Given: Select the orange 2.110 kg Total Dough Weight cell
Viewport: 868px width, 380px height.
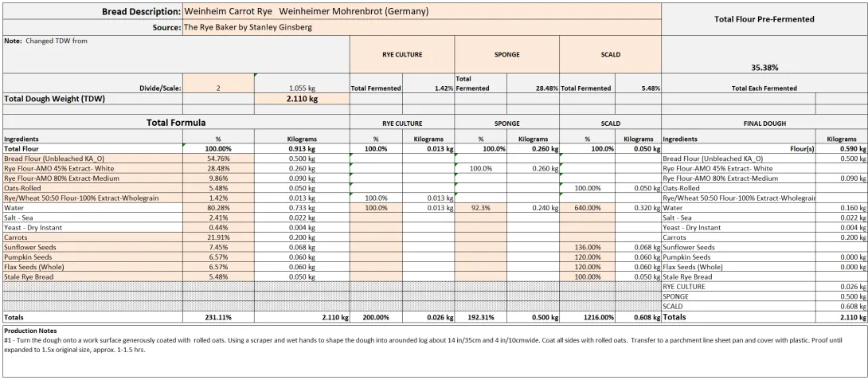Looking at the screenshot, I should (302, 100).
